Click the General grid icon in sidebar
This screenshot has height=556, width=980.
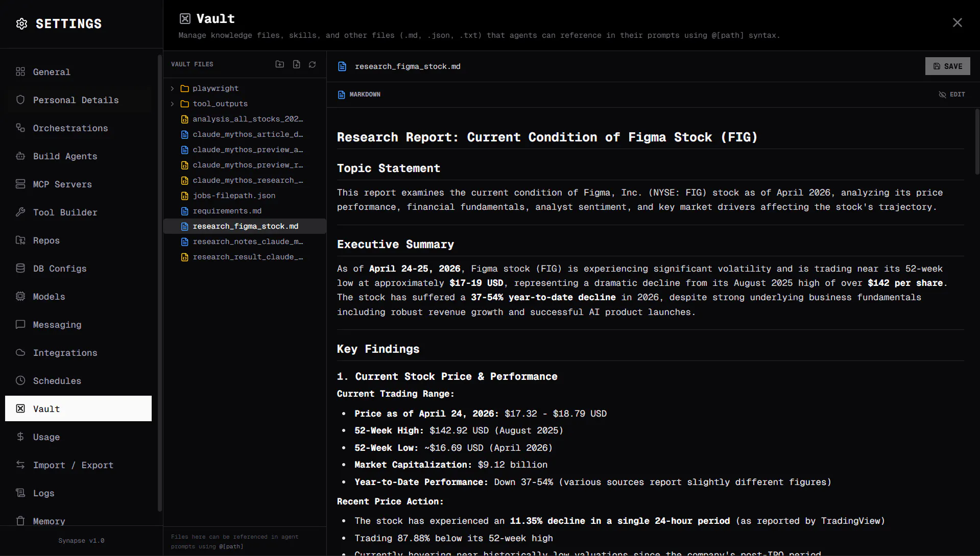[x=20, y=71]
